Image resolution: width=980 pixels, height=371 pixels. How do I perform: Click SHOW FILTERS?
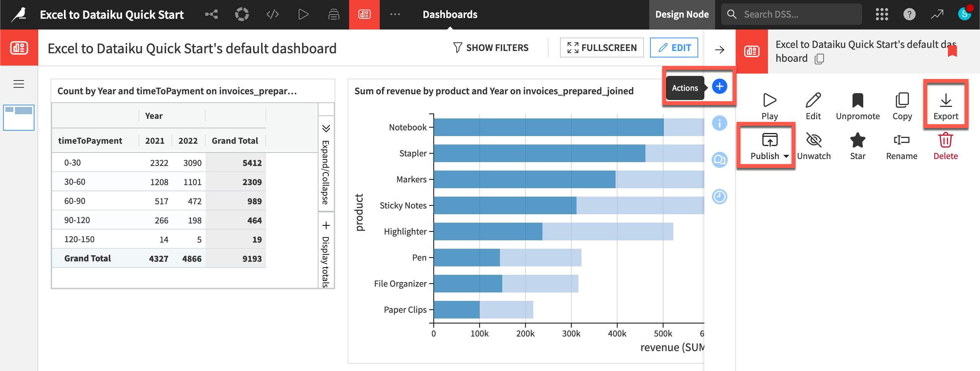[491, 48]
